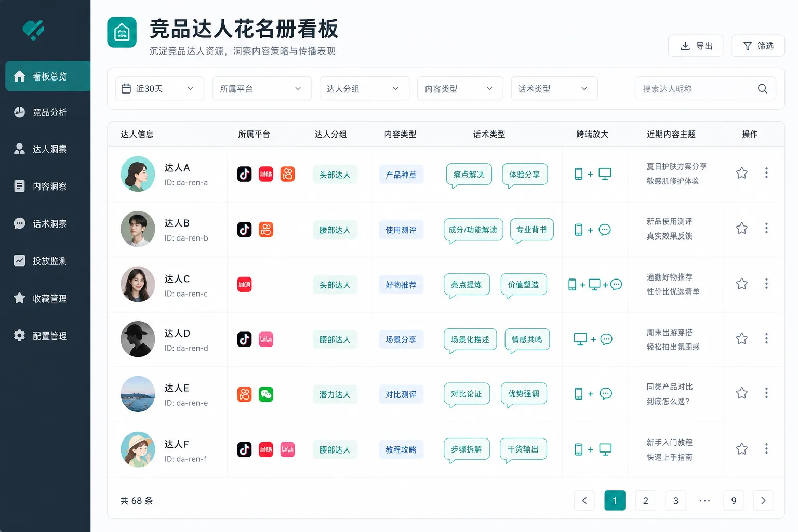Favorite 达人B with the star icon
The image size is (798, 532).
tap(742, 228)
